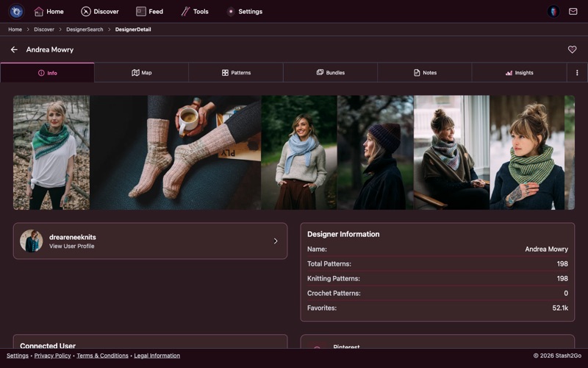Switch to the Insights tab
This screenshot has height=368, width=588.
tap(519, 73)
